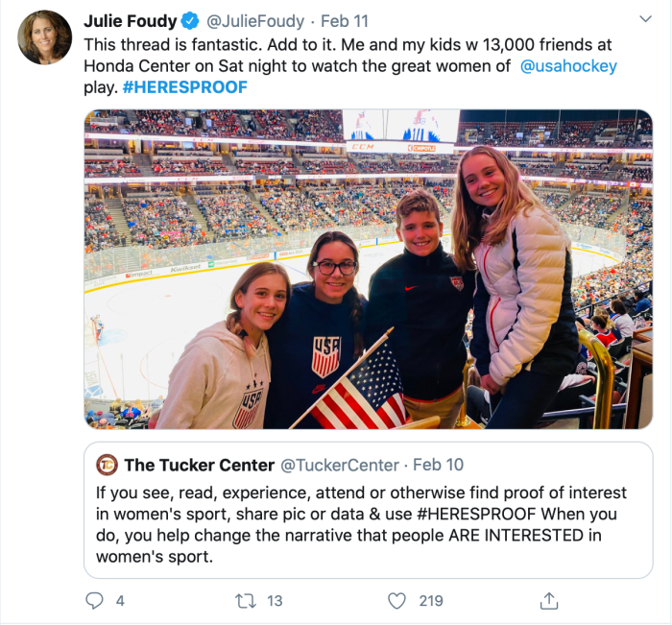The width and height of the screenshot is (672, 625).
Task: Open the Julie Foudy display name
Action: (x=130, y=20)
